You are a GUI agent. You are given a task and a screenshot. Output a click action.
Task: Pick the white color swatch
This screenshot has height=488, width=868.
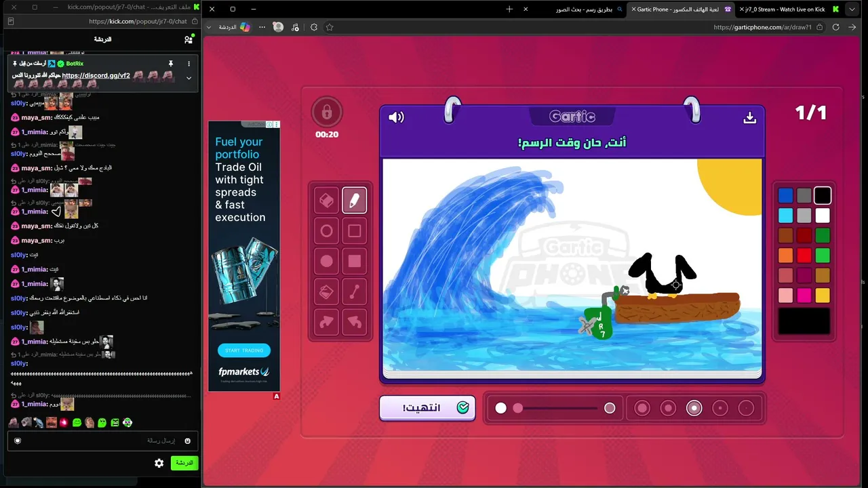(x=822, y=216)
